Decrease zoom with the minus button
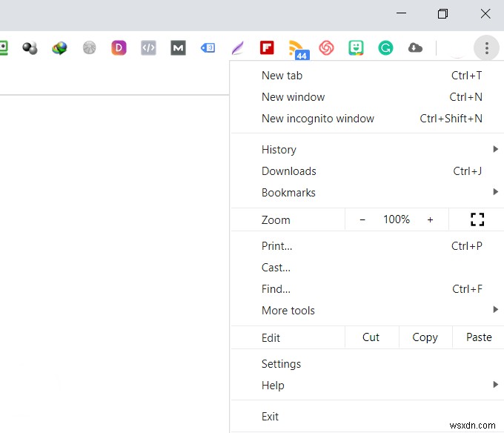Image resolution: width=504 pixels, height=433 pixels. tap(362, 220)
